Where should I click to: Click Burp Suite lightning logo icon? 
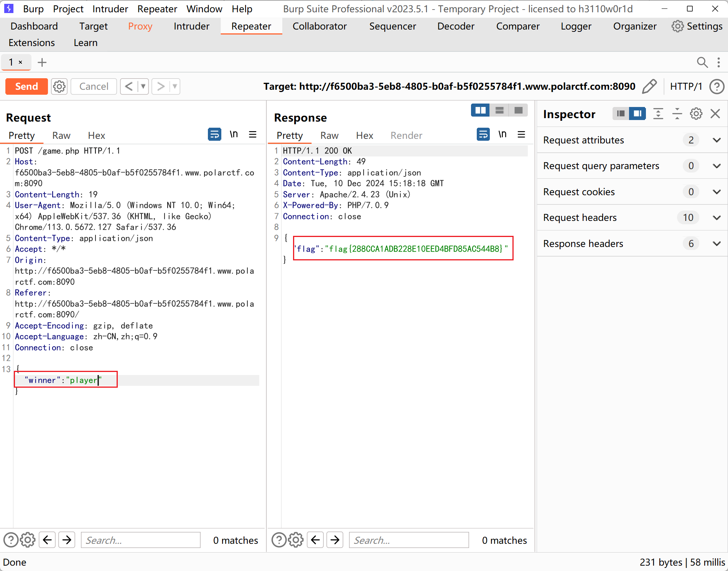click(8, 8)
